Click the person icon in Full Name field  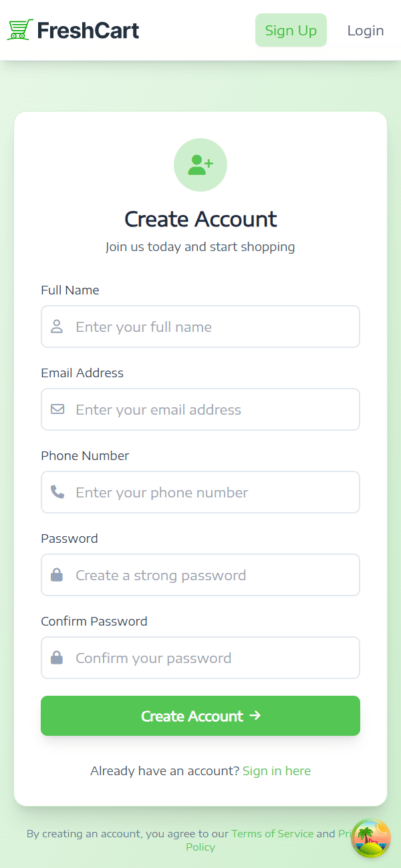click(57, 327)
